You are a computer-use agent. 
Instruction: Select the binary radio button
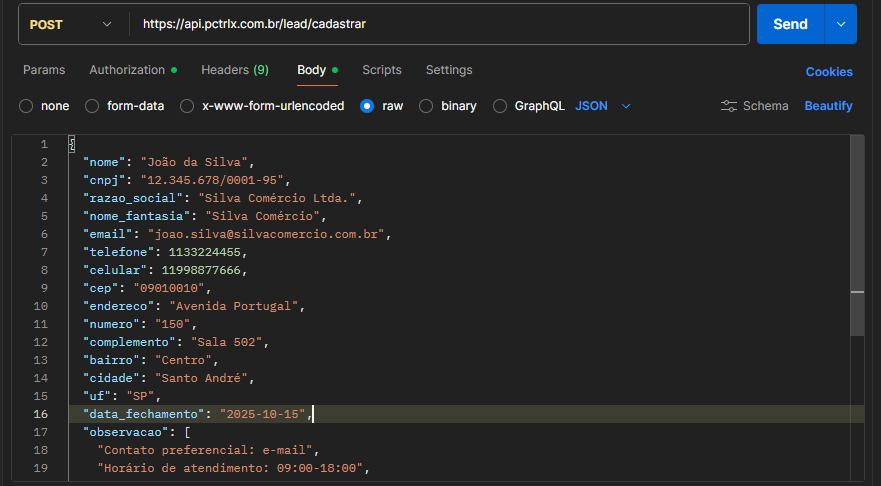(426, 106)
